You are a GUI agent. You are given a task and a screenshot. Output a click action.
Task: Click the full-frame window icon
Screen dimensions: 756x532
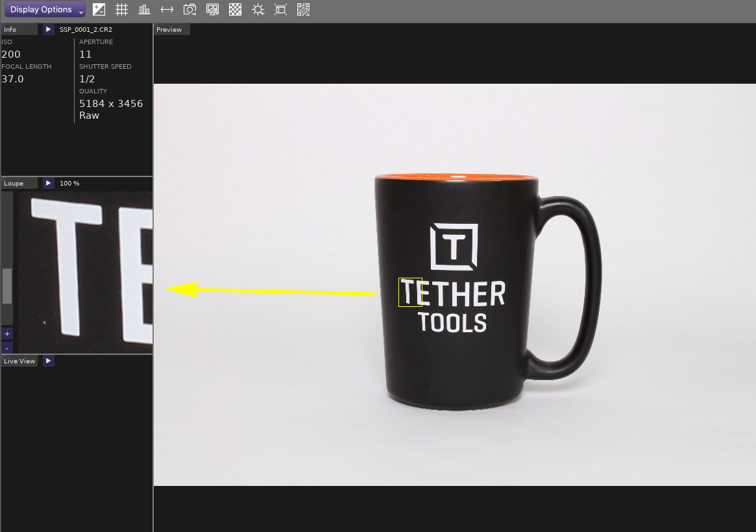click(x=280, y=10)
